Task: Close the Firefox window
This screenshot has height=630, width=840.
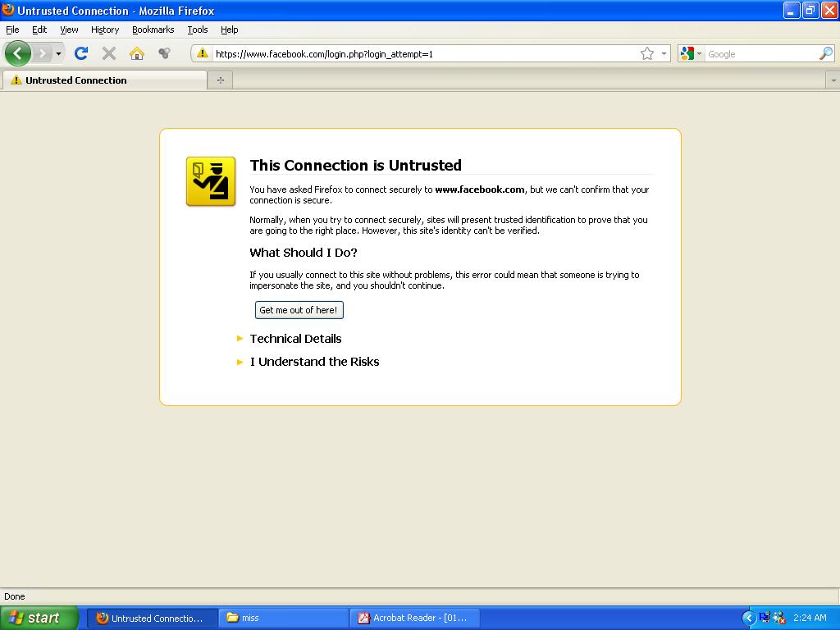Action: click(x=829, y=10)
